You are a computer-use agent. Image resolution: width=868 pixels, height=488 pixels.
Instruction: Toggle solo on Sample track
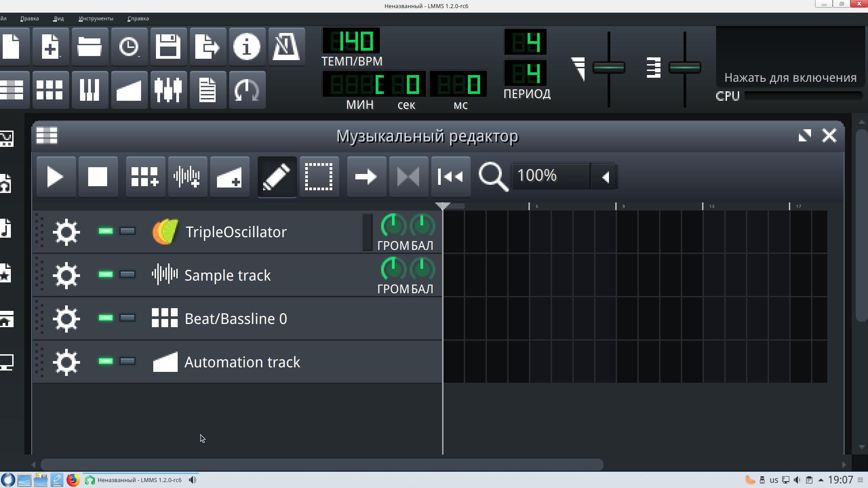[127, 275]
